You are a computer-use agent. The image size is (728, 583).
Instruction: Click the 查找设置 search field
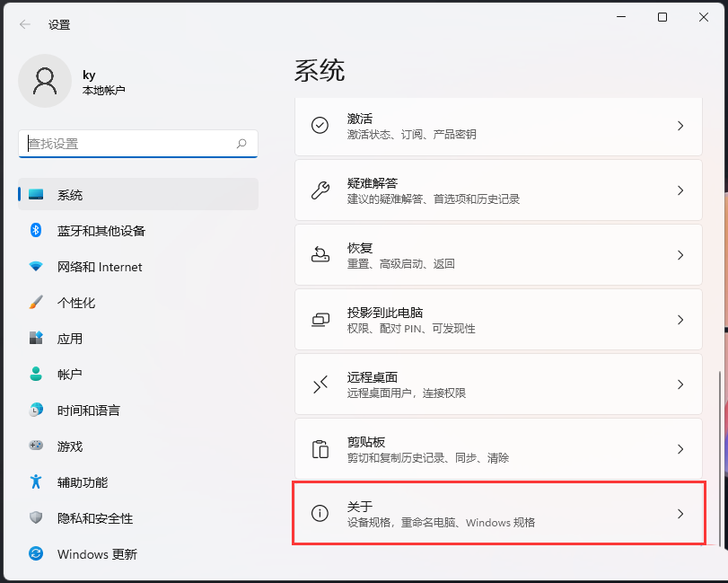(137, 144)
